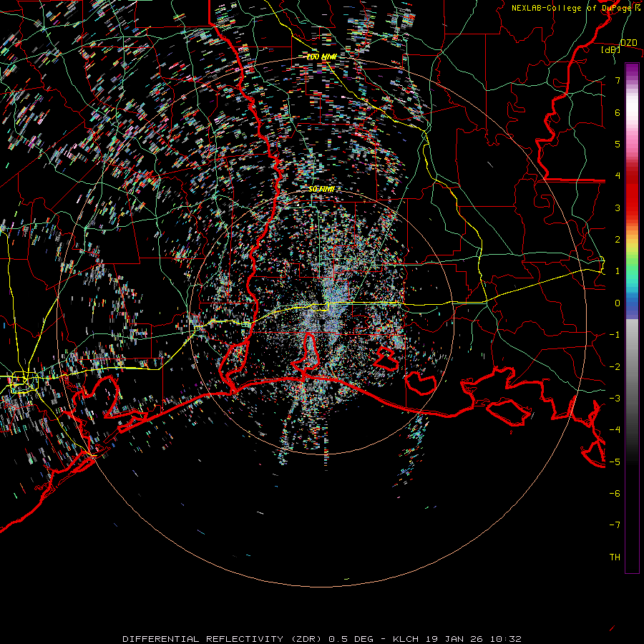The height and width of the screenshot is (644, 644).
Task: Click the 0 tick label on color scale
Action: point(618,303)
